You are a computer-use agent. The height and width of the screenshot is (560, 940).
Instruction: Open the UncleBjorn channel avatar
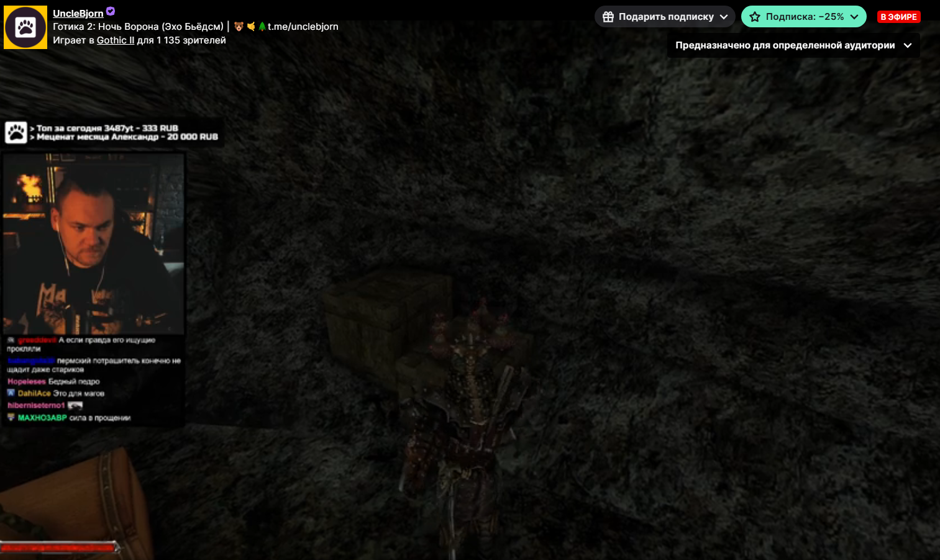click(x=25, y=27)
